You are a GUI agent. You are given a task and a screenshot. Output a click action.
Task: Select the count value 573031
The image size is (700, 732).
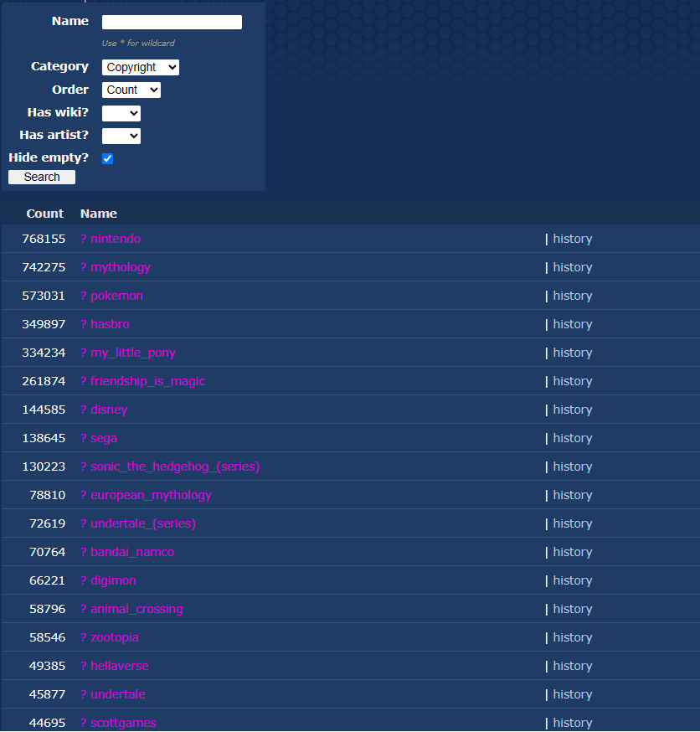coord(44,296)
